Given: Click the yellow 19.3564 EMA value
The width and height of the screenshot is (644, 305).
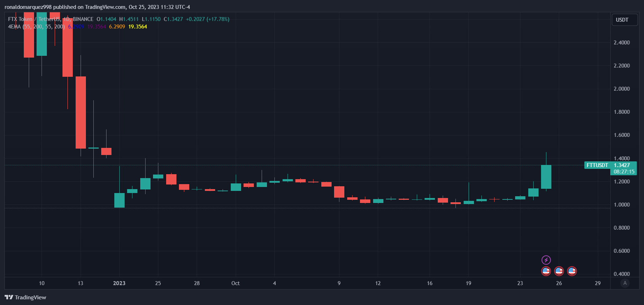Looking at the screenshot, I should [x=137, y=27].
